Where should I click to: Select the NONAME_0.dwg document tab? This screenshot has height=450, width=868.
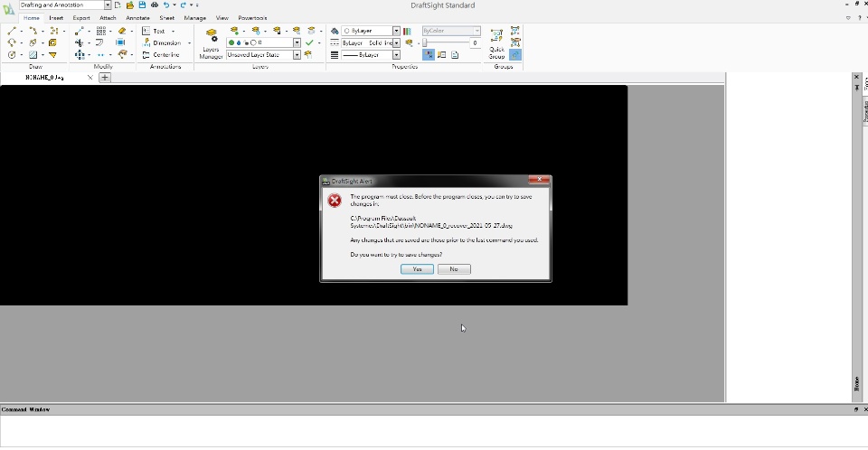[x=44, y=78]
